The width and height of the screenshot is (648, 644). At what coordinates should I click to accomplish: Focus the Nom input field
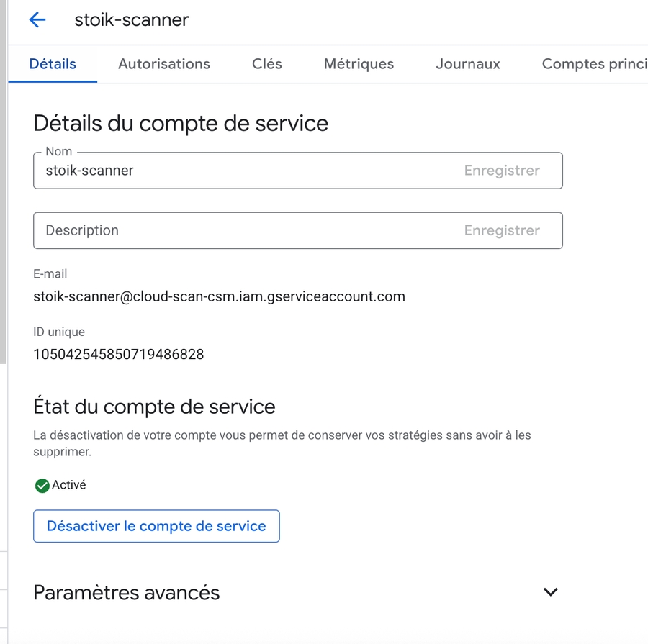point(245,171)
